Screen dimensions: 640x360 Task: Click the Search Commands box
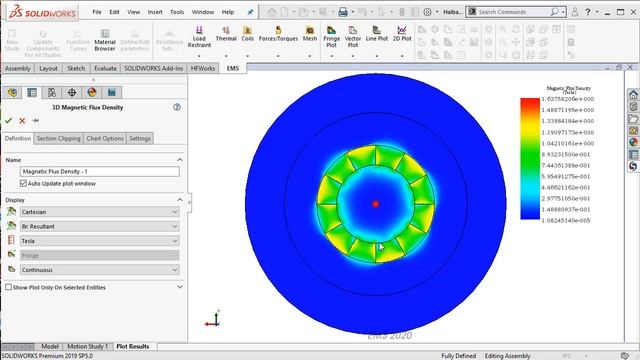pos(516,12)
